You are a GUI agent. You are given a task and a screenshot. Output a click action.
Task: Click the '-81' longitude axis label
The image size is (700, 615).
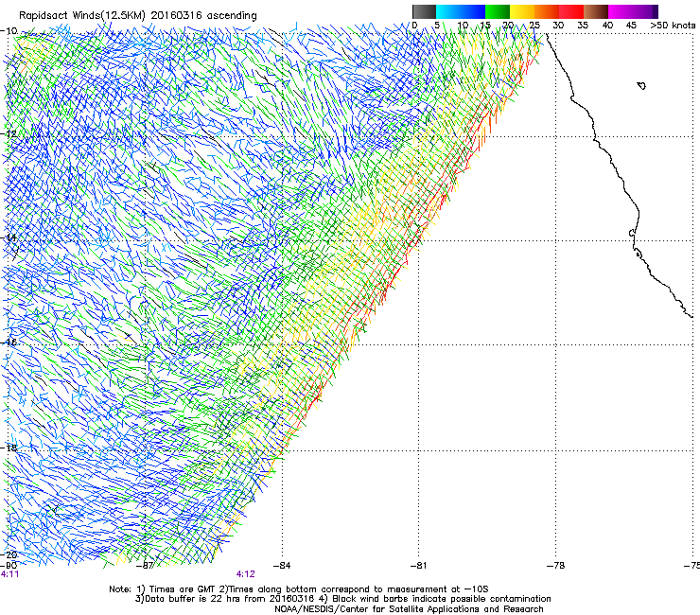[418, 566]
